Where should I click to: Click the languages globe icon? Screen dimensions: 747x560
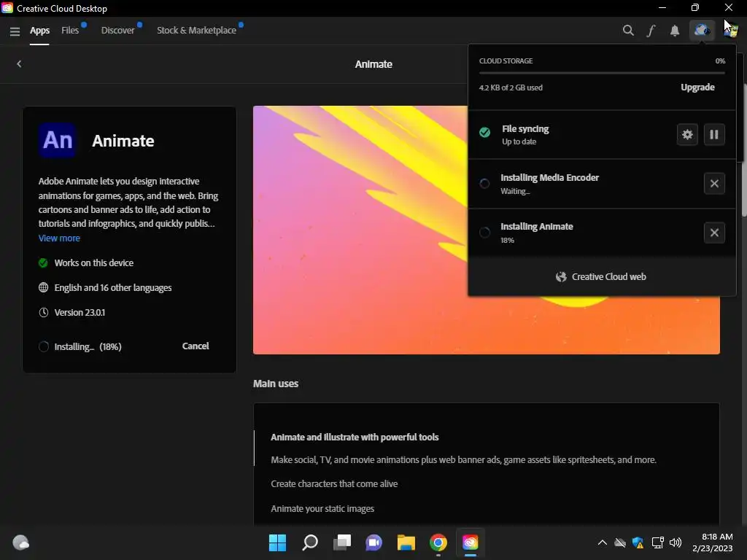pos(43,287)
